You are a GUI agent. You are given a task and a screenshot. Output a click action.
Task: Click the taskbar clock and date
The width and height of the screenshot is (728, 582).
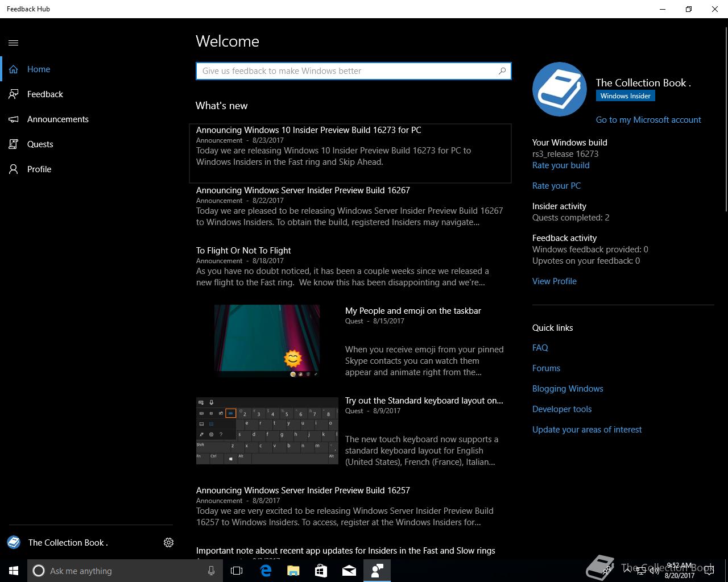coord(680,571)
